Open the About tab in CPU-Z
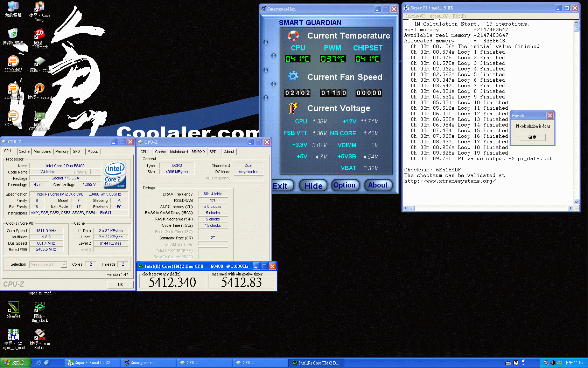Image resolution: width=588 pixels, height=368 pixels. 92,151
